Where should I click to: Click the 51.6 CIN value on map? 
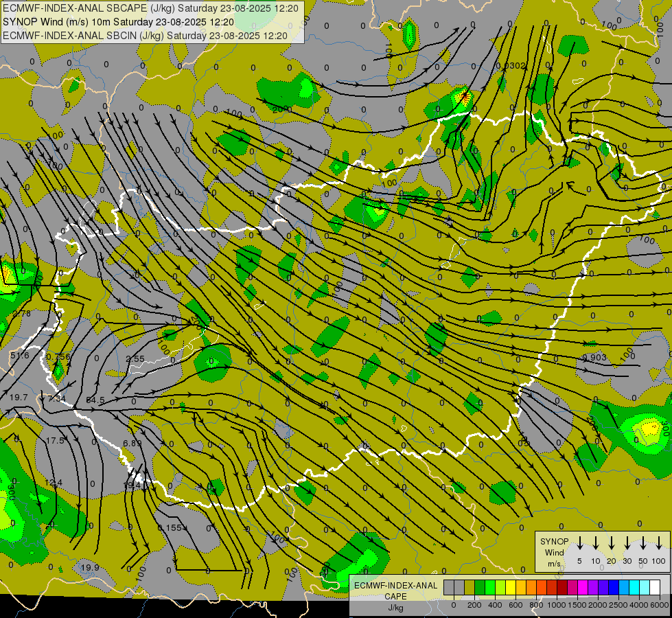(x=20, y=356)
